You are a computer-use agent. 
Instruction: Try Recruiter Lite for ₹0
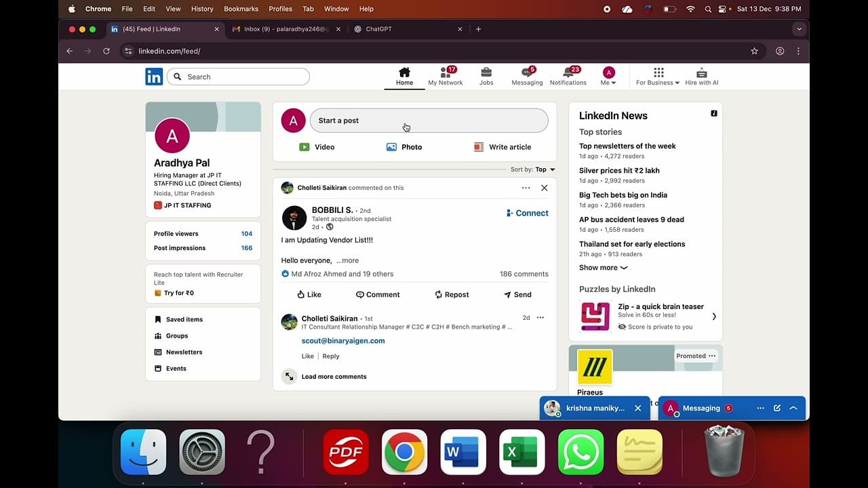click(x=174, y=293)
